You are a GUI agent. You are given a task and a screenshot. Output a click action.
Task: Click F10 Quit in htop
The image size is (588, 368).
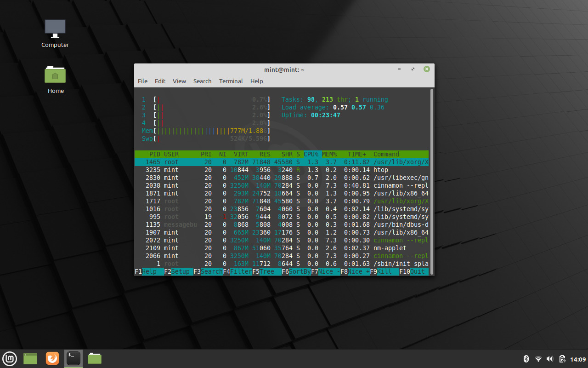point(414,271)
